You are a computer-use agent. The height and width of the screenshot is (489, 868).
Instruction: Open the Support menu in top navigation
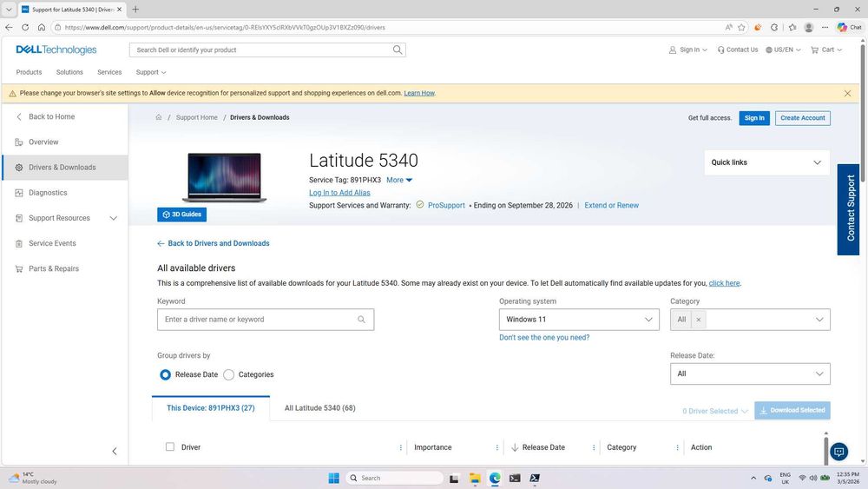pos(150,73)
